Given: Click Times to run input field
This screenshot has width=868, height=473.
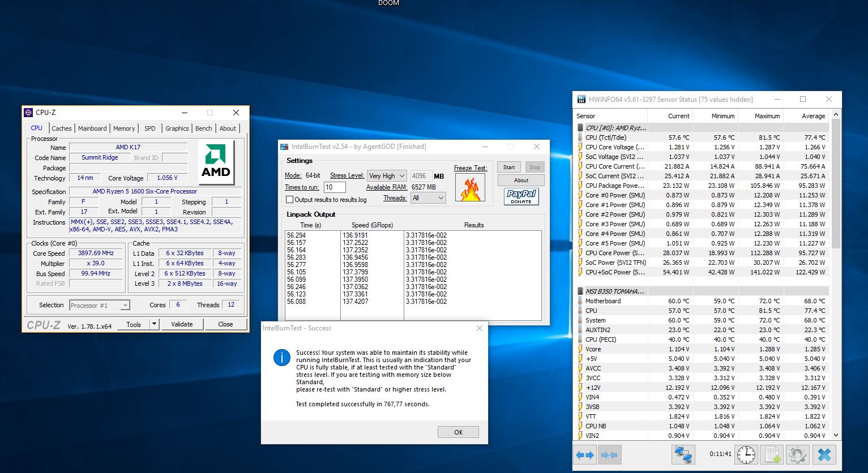Looking at the screenshot, I should [335, 187].
